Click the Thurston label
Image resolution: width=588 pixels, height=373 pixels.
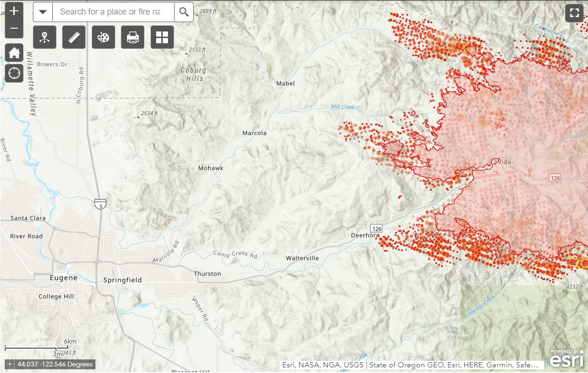point(207,273)
